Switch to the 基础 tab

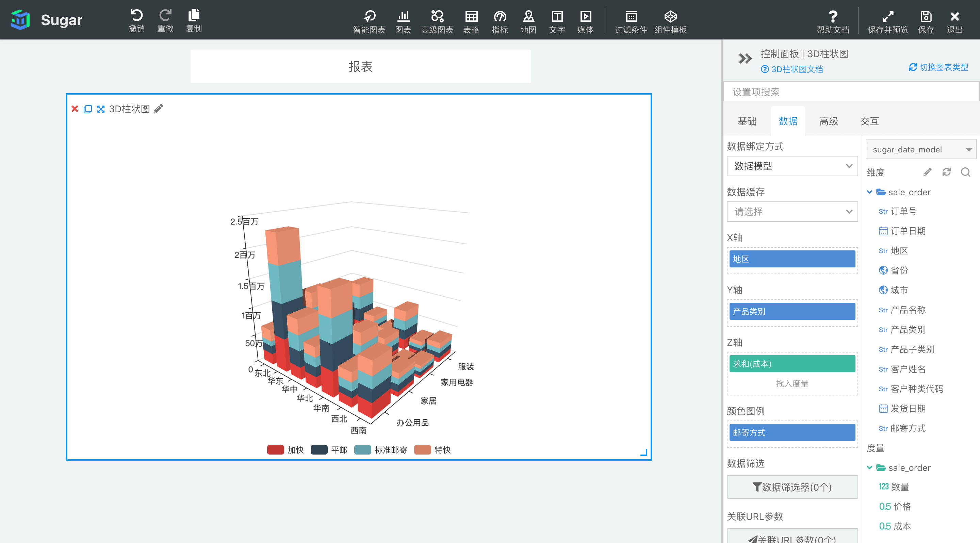747,121
